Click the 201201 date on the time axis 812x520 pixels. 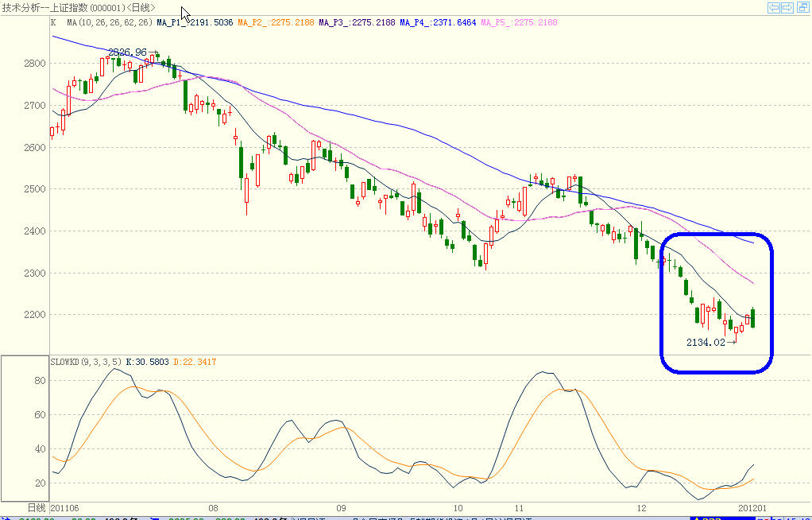click(753, 508)
